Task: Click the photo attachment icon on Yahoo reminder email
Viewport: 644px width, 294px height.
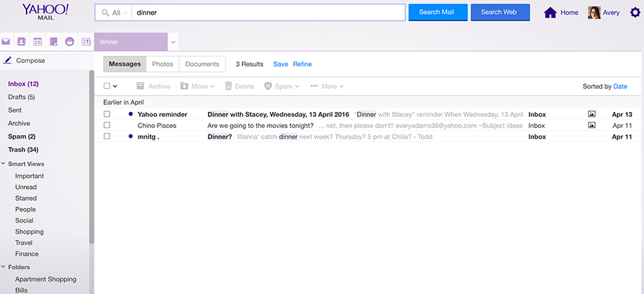Action: 591,114
